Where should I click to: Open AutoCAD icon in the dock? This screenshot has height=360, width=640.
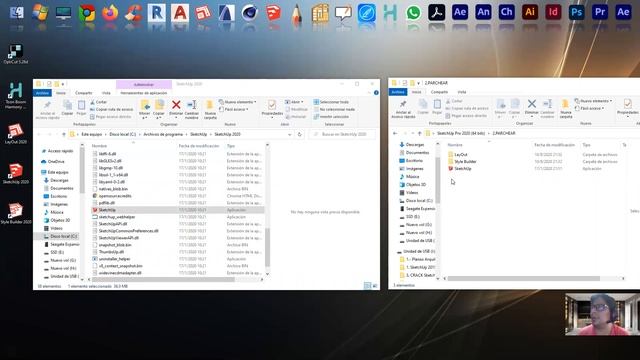pyautogui.click(x=180, y=13)
